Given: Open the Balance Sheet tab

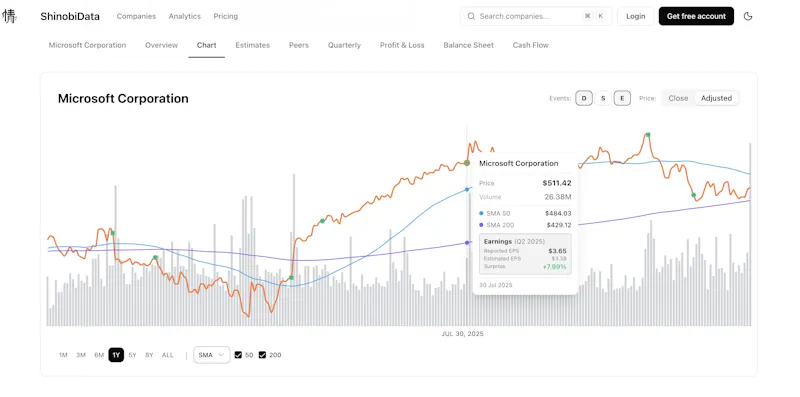Looking at the screenshot, I should (468, 45).
